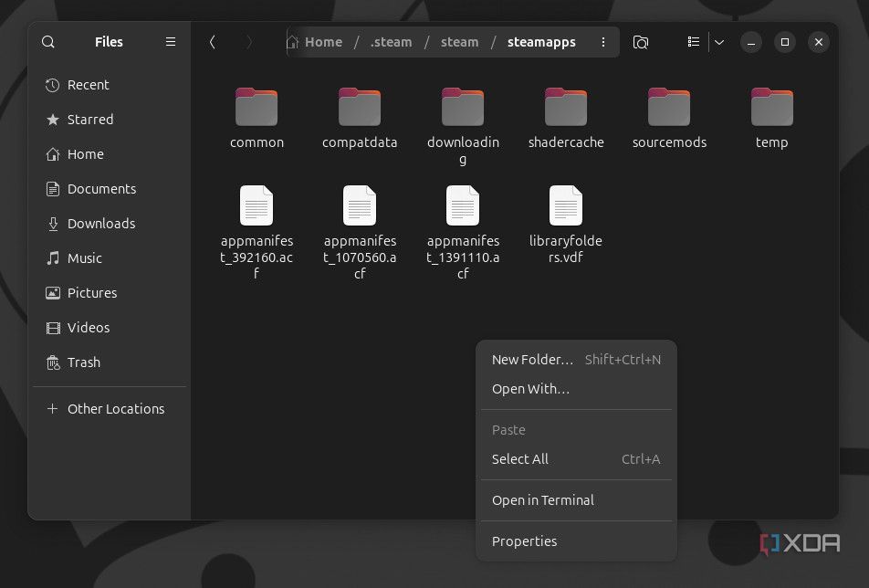Select appmanifest_1070560.acf file icon

[x=360, y=205]
